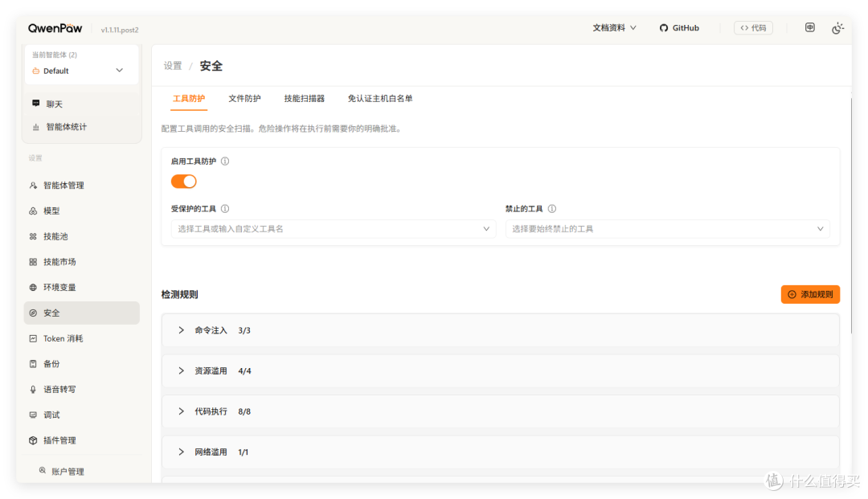Open 语音转写 voice transcription
The height and width of the screenshot is (499, 868).
pos(81,389)
